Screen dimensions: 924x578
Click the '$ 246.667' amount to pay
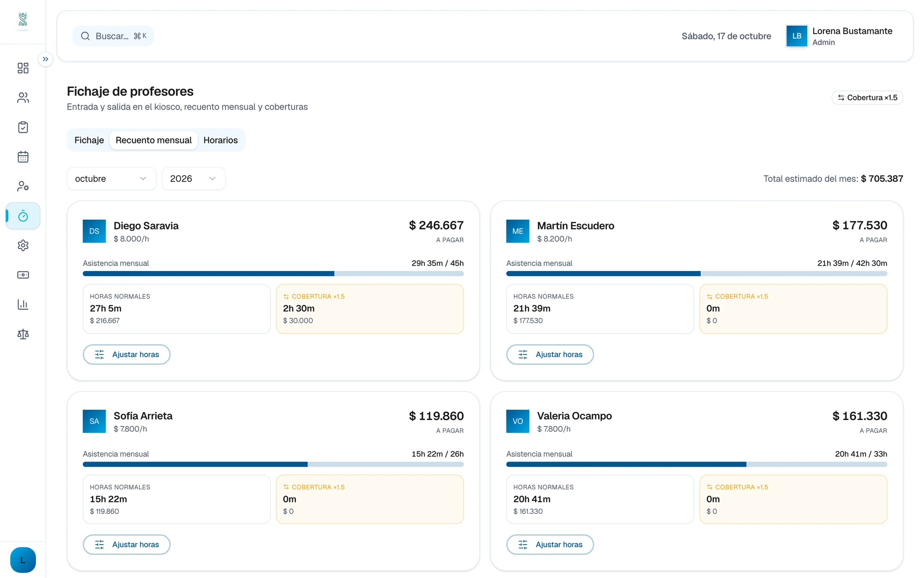click(436, 225)
